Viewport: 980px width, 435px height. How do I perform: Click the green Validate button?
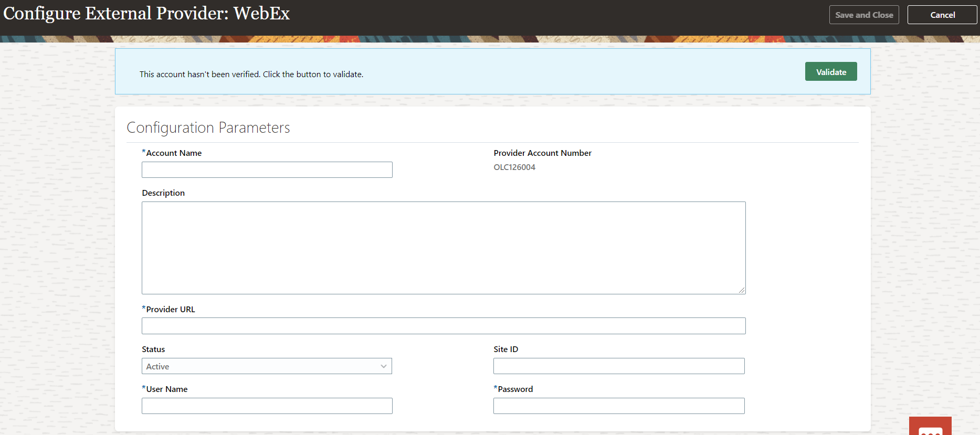click(831, 72)
